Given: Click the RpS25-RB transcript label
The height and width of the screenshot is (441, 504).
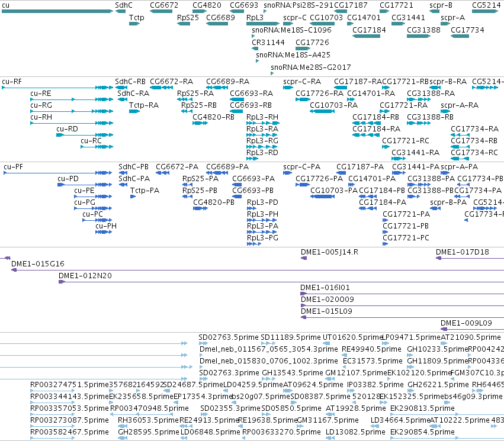Looking at the screenshot, I should (x=199, y=105).
